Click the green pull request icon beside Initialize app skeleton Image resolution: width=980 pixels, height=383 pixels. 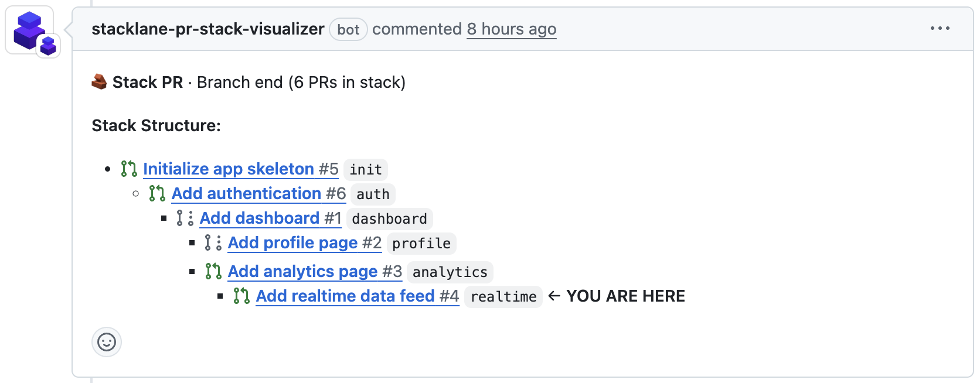[128, 169]
